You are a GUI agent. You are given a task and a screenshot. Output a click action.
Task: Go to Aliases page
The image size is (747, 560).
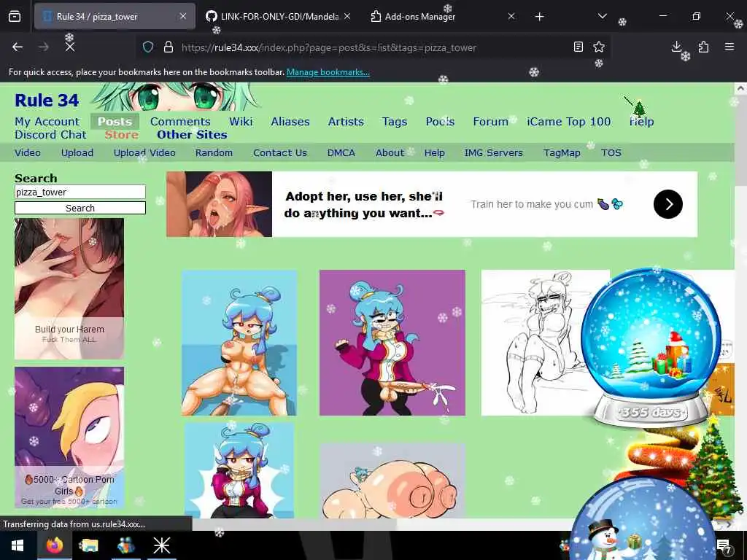click(290, 122)
